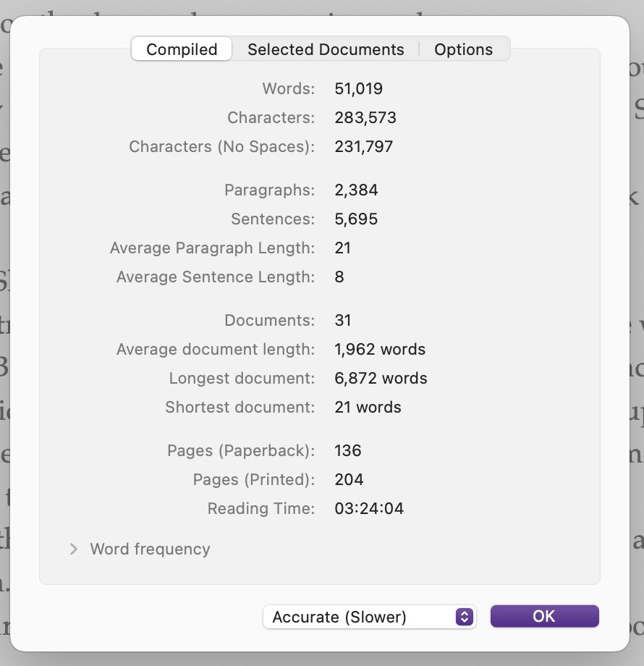This screenshot has height=666, width=644.
Task: Click the Words count value 51,019
Action: click(358, 89)
